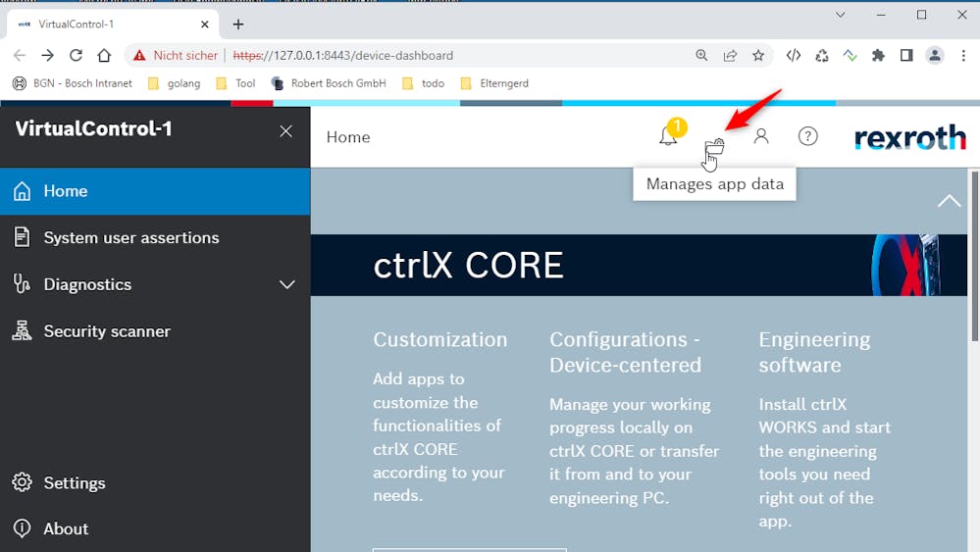Image resolution: width=980 pixels, height=552 pixels.
Task: Select Home in the sidebar
Action: pos(155,191)
